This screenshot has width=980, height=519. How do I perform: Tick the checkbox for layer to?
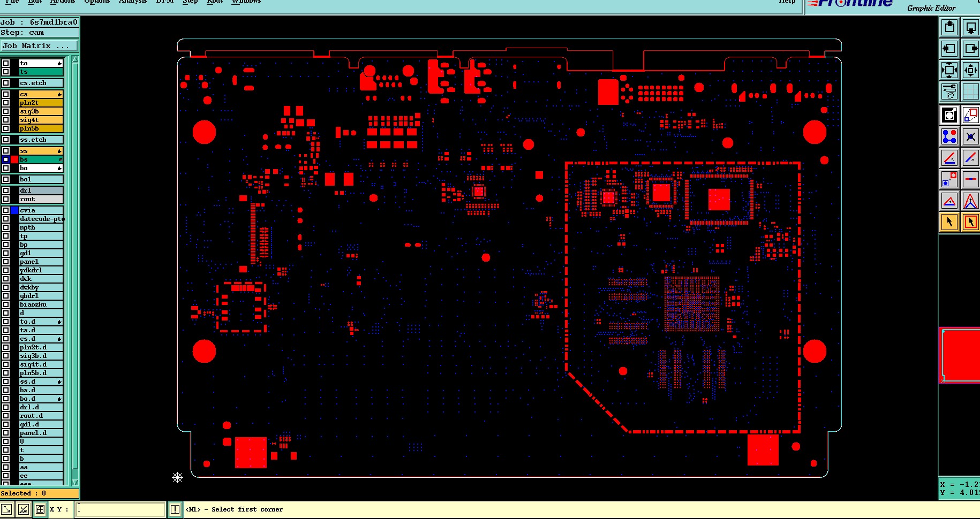(x=6, y=63)
